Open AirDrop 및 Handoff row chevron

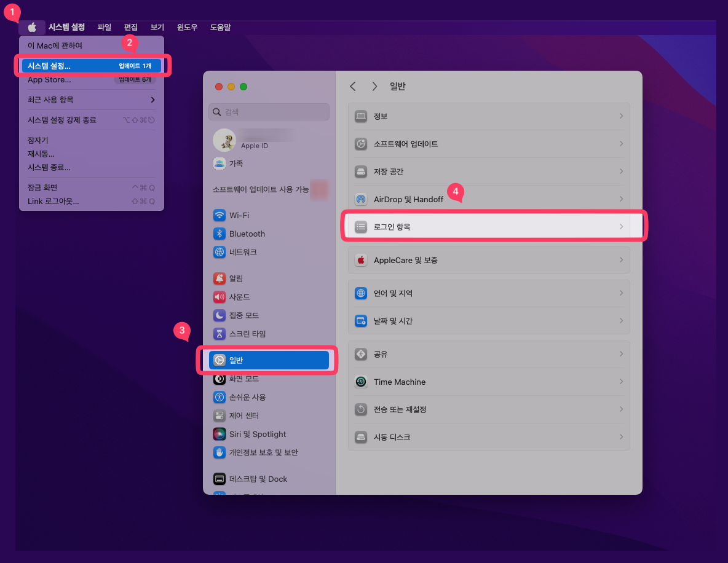point(621,199)
